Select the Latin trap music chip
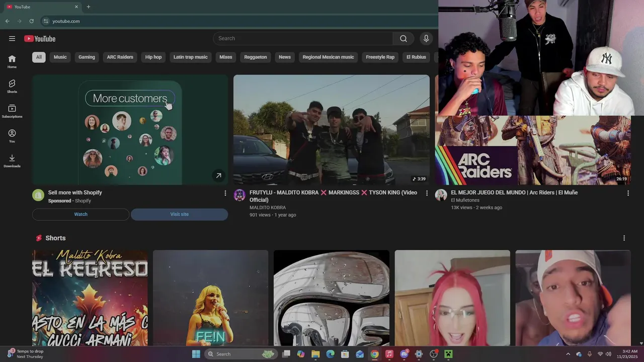The height and width of the screenshot is (362, 644). pos(191,57)
